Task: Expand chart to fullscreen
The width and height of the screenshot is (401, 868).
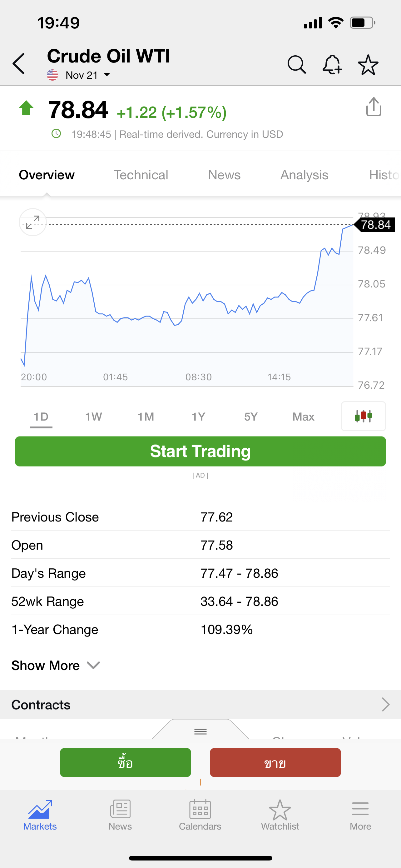Action: 33,222
